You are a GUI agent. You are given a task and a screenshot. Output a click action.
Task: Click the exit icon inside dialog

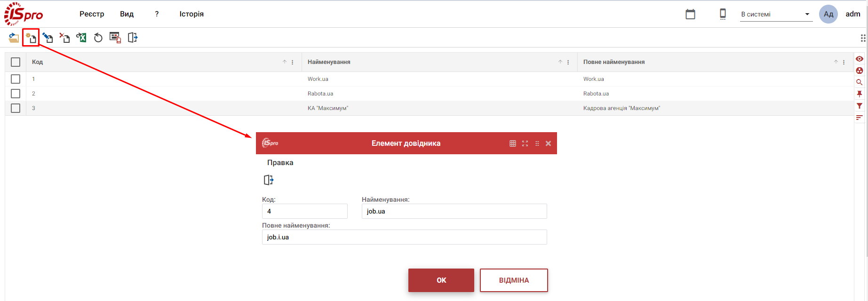coord(269,180)
